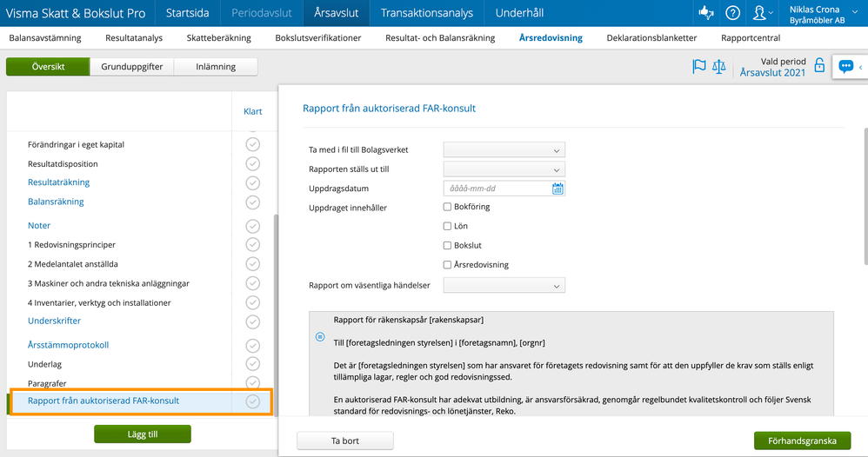The height and width of the screenshot is (457, 868).
Task: Expand the 'Rapporten ställs ut till' dropdown
Action: pyautogui.click(x=504, y=169)
